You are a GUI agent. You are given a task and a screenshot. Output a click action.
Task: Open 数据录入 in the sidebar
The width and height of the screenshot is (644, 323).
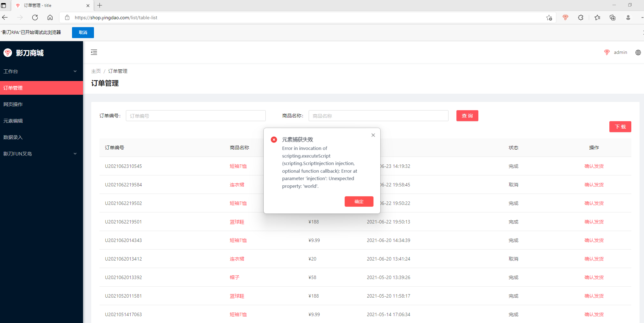tap(41, 137)
